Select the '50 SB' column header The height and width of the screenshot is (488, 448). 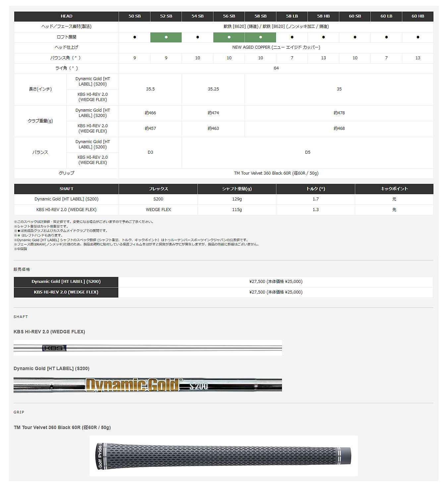point(135,16)
